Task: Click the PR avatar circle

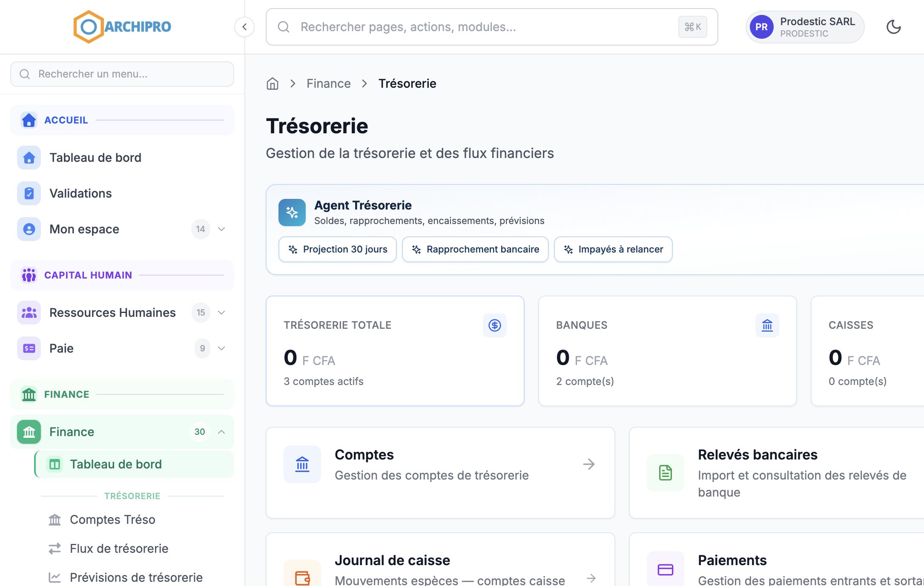Action: pos(761,27)
